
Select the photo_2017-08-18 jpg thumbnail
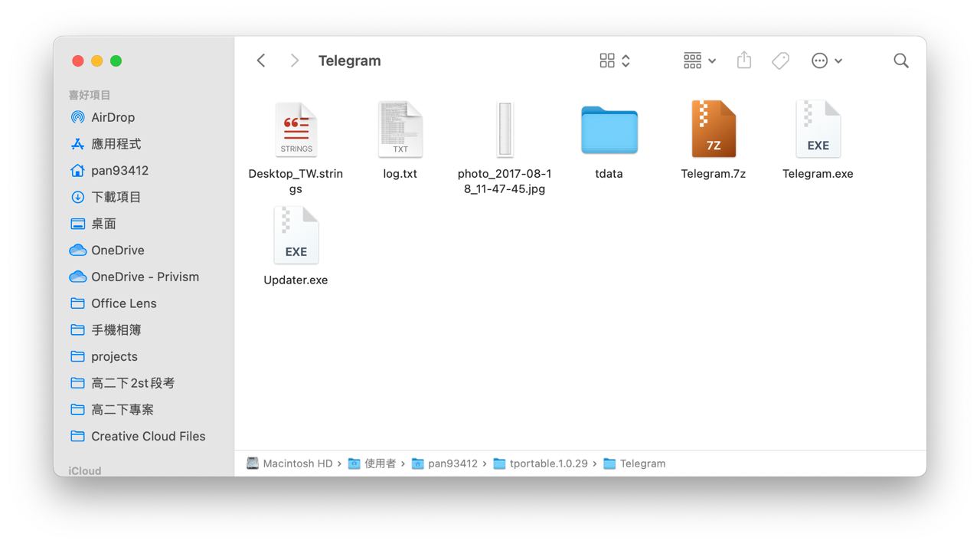tap(505, 129)
